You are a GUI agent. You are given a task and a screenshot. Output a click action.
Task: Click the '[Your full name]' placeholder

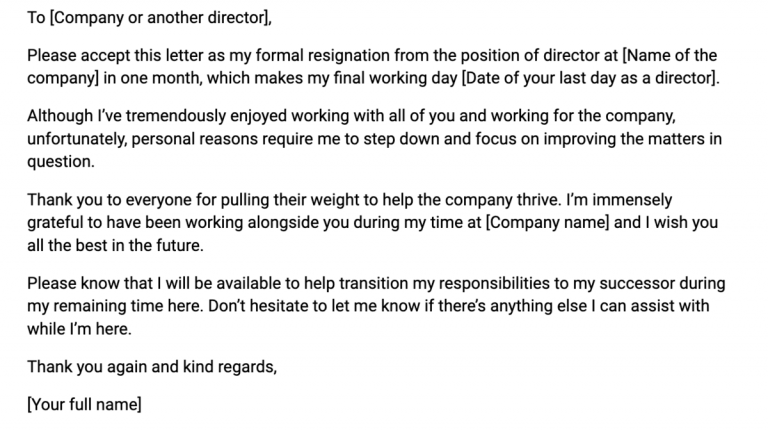tap(84, 405)
